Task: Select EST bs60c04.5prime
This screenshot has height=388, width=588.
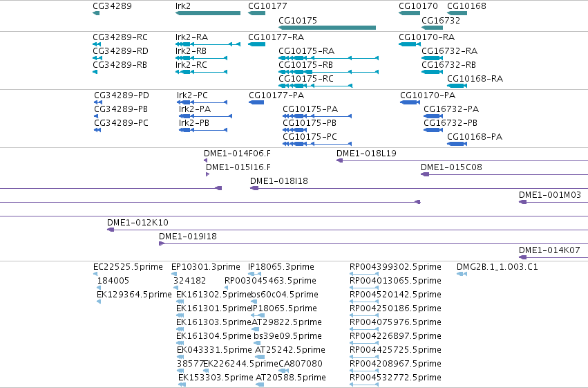Action: pos(284,295)
